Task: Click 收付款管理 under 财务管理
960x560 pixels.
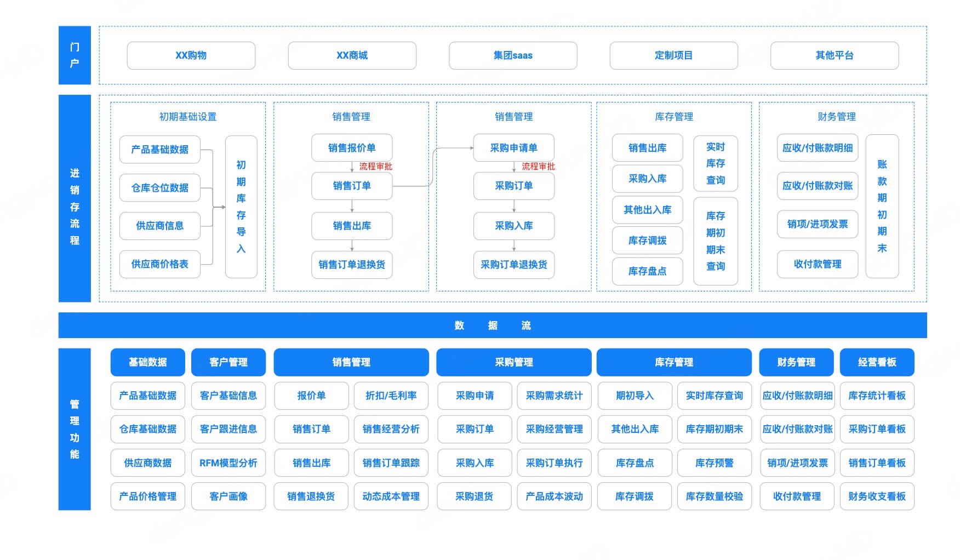Action: tap(817, 264)
